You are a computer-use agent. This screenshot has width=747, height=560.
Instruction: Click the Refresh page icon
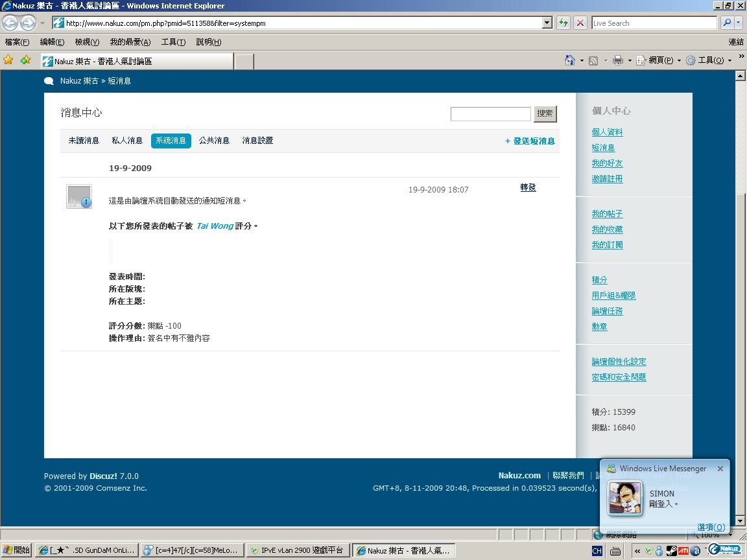click(563, 23)
